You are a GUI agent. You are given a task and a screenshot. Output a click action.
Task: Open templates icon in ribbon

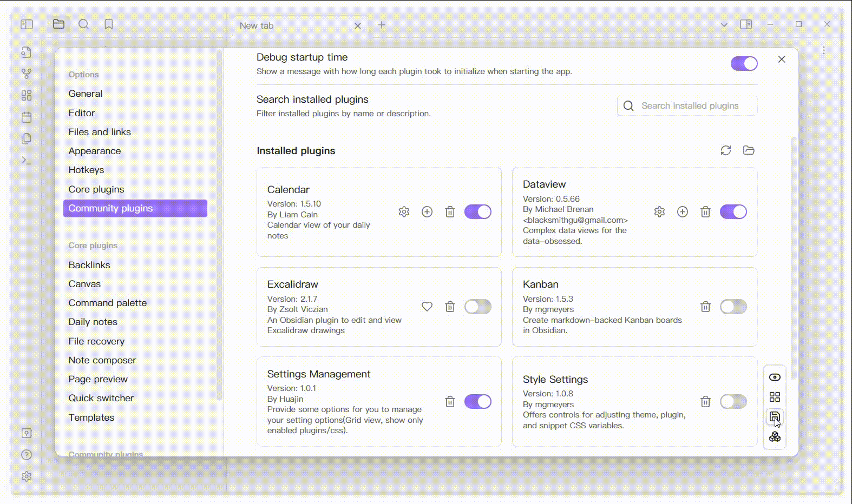click(x=27, y=139)
